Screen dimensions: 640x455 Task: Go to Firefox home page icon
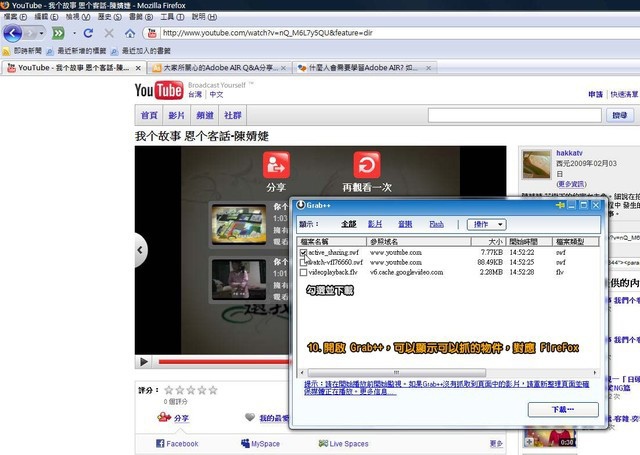pyautogui.click(x=130, y=33)
